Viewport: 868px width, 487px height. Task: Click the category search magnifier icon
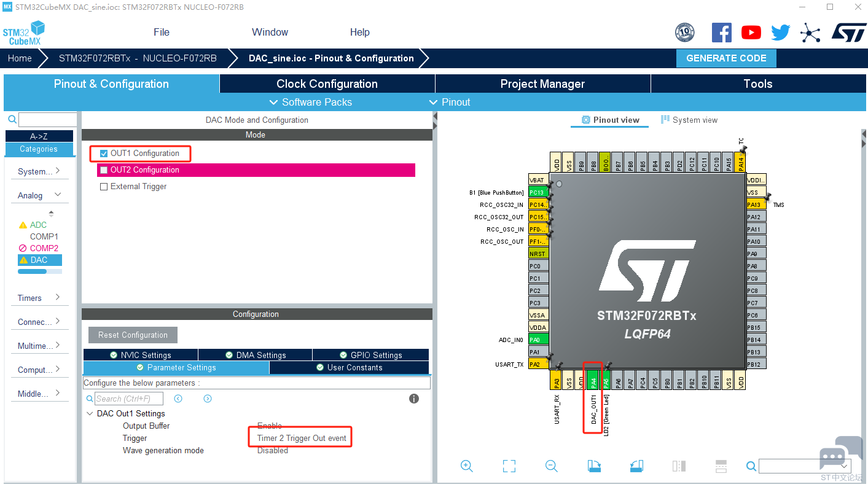(x=12, y=119)
